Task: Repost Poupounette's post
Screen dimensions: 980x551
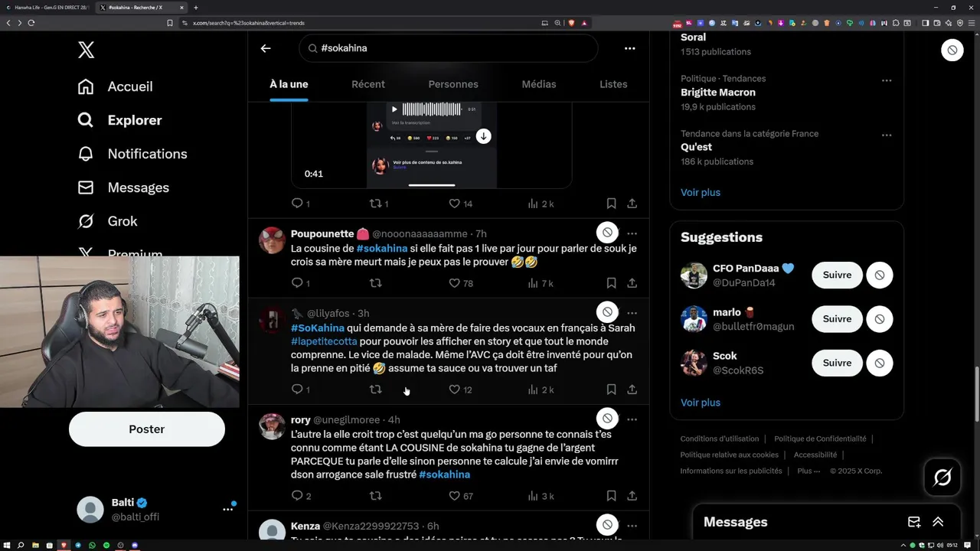Action: [x=375, y=283]
